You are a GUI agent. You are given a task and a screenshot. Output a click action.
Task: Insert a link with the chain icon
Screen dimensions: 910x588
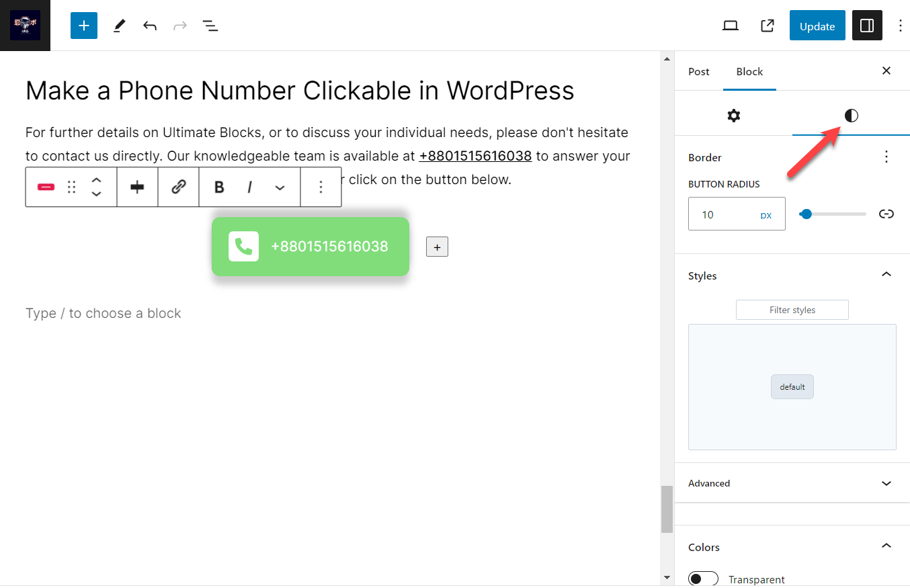pos(179,187)
